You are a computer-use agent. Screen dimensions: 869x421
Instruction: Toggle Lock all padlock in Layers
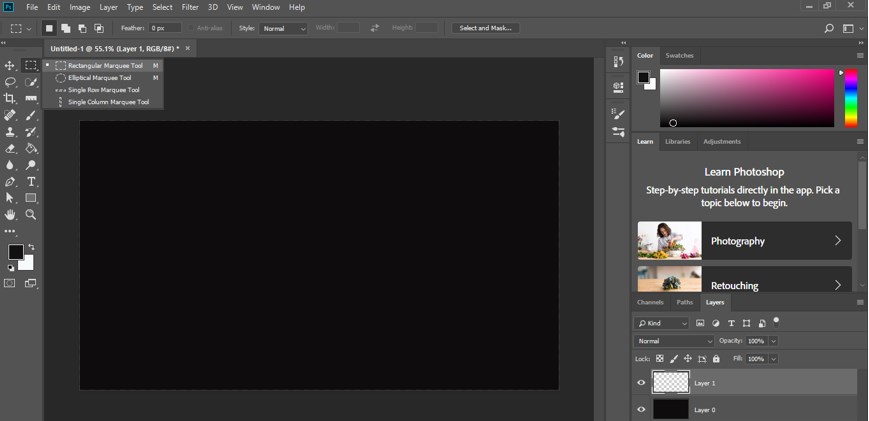[716, 359]
